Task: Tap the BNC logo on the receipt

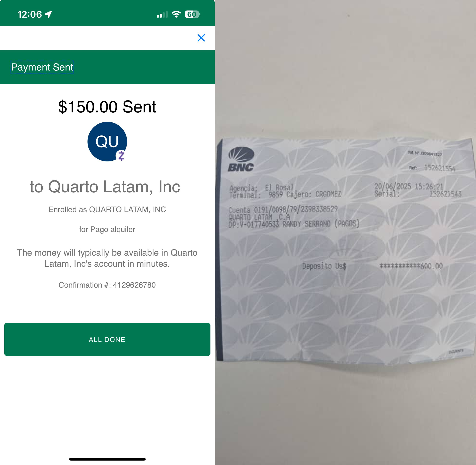Action: pyautogui.click(x=241, y=159)
